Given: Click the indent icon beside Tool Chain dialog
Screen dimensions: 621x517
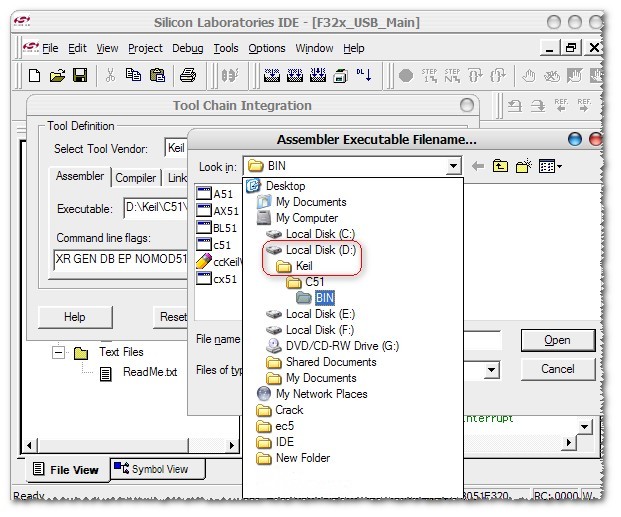Looking at the screenshot, I should click(538, 106).
